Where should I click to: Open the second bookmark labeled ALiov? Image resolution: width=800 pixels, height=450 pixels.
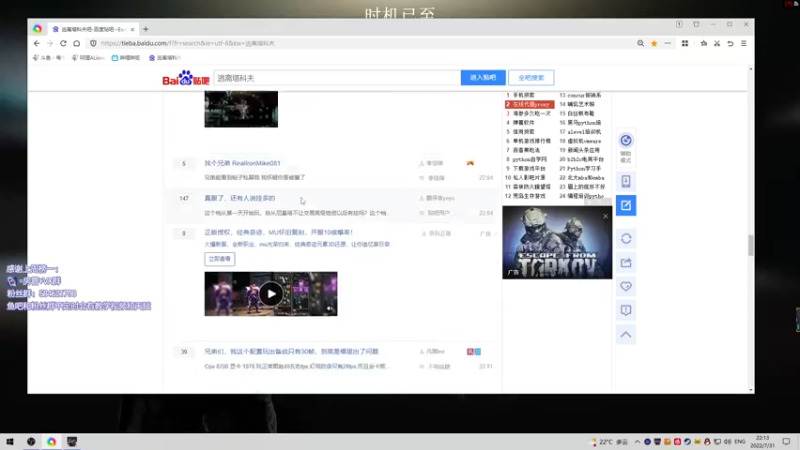point(89,58)
